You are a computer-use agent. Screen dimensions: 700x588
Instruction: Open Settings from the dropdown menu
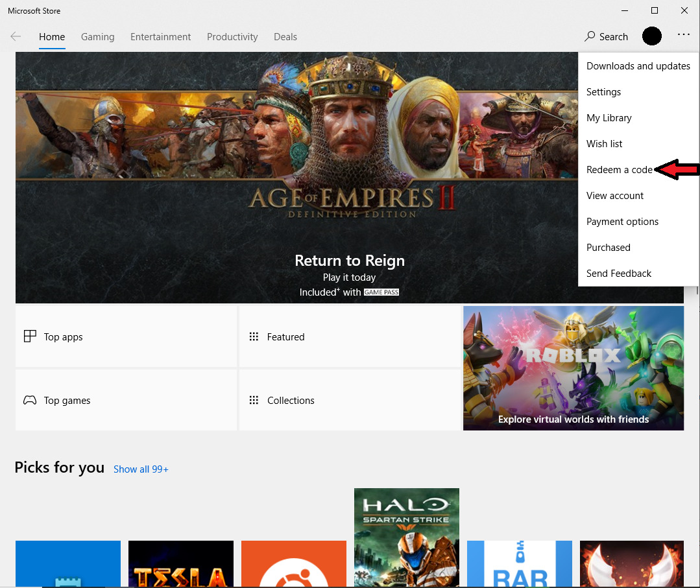coord(603,92)
